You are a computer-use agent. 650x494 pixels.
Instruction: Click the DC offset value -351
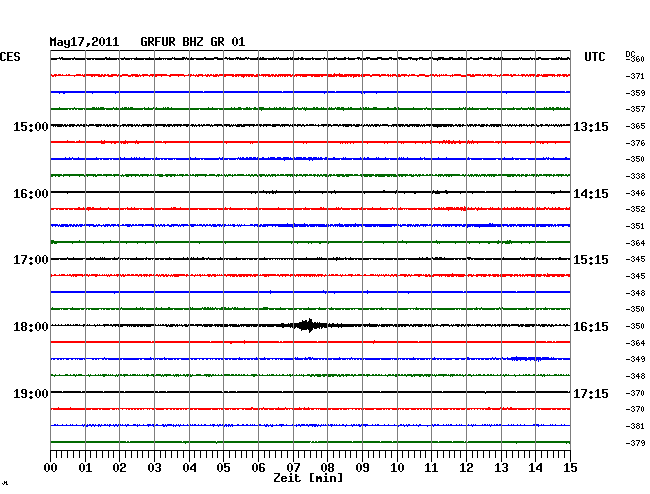tap(635, 226)
